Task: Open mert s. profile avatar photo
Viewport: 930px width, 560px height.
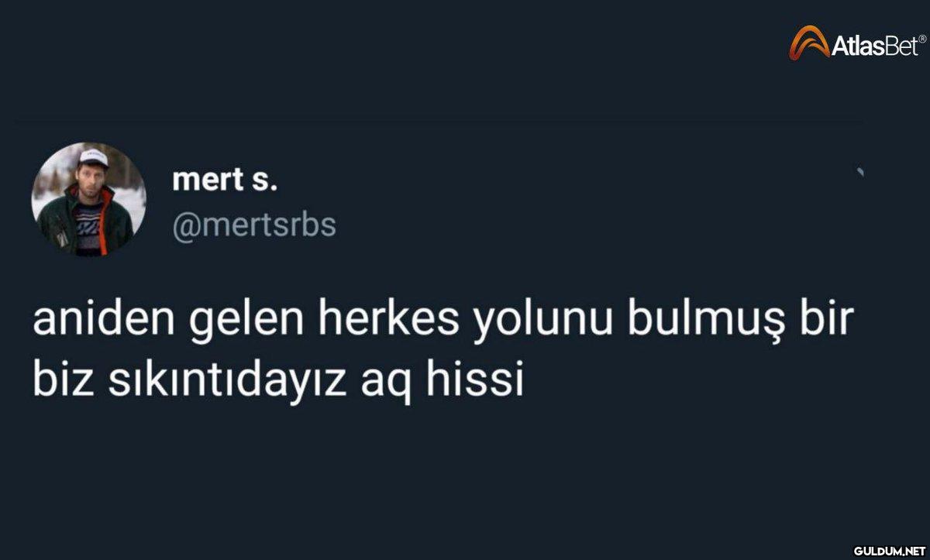Action: tap(89, 199)
